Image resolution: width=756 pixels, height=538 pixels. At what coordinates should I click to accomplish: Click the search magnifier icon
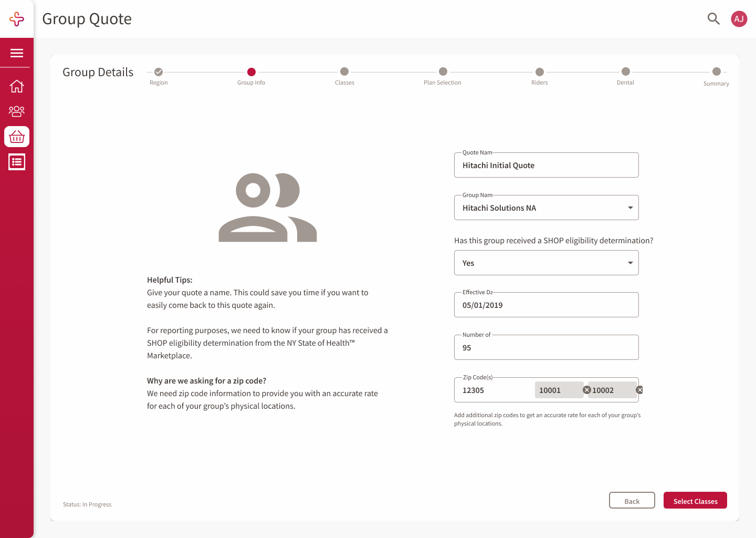[x=713, y=19]
